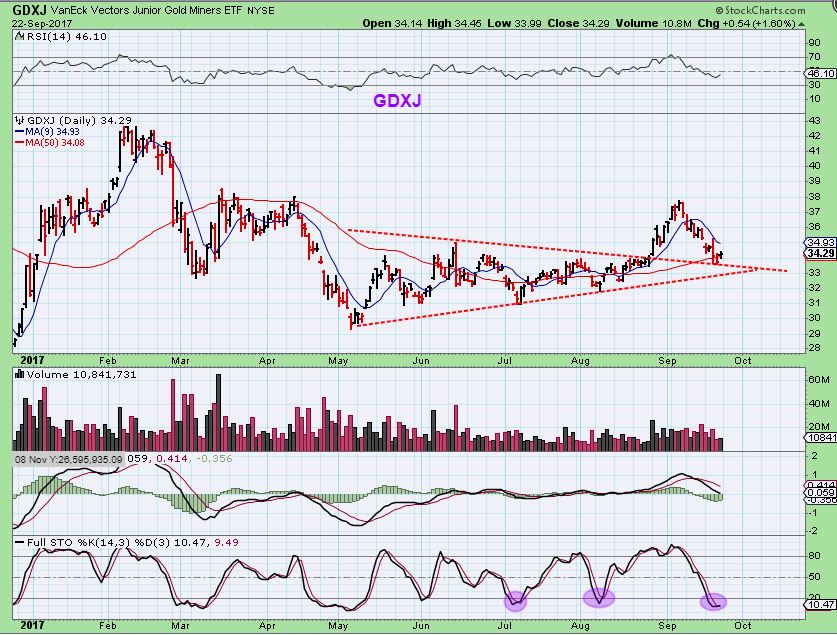Click the 80 stochastic axis level
Image resolution: width=837 pixels, height=635 pixels.
815,555
